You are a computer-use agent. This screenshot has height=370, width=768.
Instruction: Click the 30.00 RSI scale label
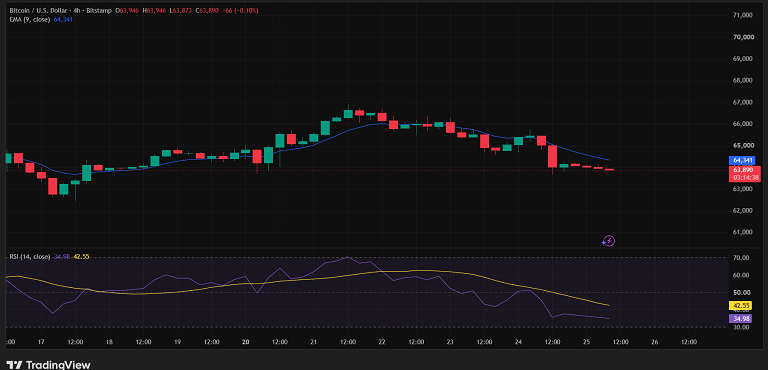point(740,327)
